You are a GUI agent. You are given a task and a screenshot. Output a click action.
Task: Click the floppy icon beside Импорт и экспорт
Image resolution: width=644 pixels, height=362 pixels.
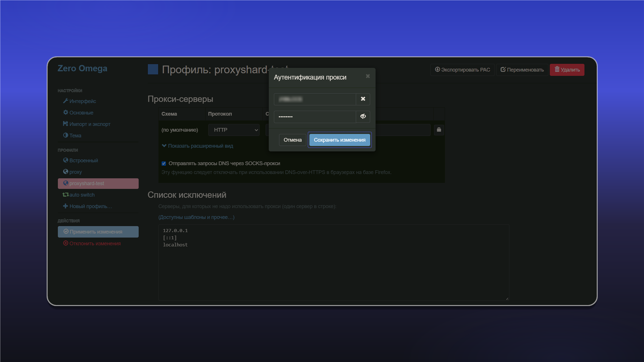point(65,124)
